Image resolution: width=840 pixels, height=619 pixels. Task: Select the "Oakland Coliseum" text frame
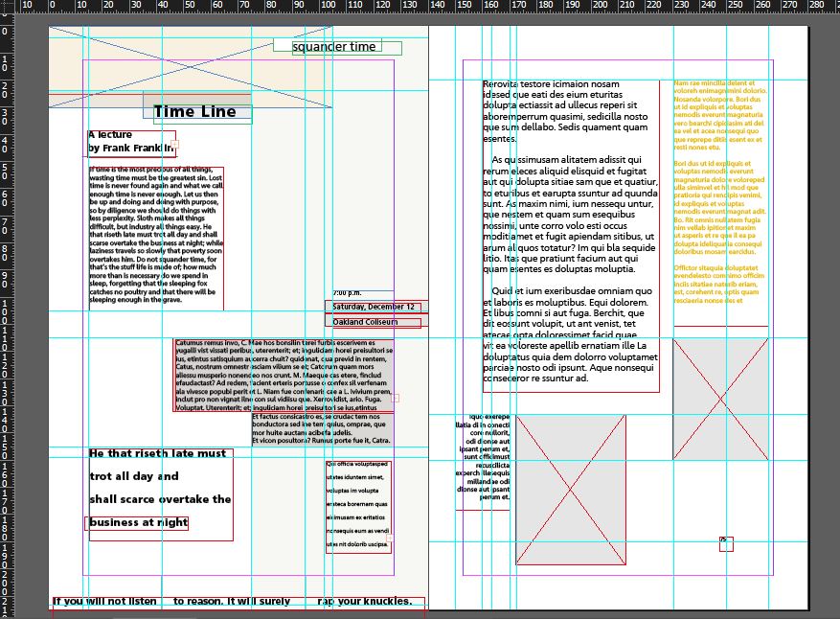tap(374, 322)
